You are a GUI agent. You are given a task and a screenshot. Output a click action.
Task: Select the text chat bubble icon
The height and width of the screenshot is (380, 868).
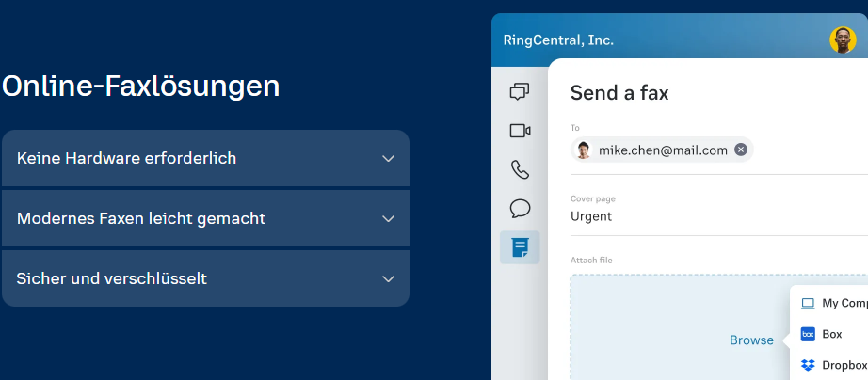(x=520, y=208)
